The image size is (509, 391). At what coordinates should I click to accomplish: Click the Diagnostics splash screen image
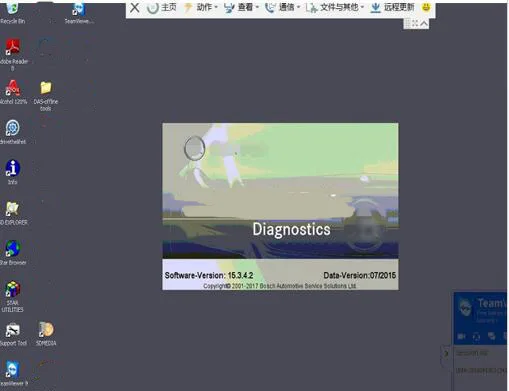[x=280, y=191]
